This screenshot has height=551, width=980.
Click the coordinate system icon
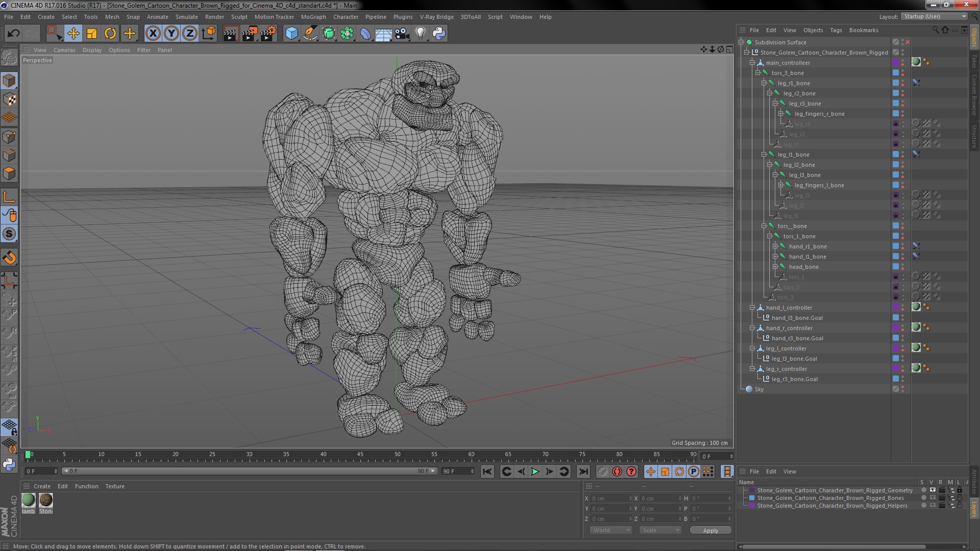pyautogui.click(x=208, y=34)
